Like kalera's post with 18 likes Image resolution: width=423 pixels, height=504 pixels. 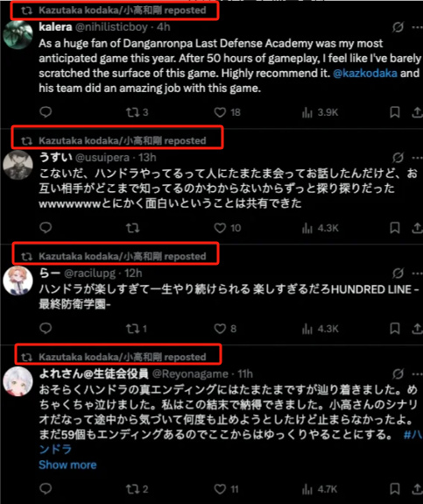tap(227, 112)
